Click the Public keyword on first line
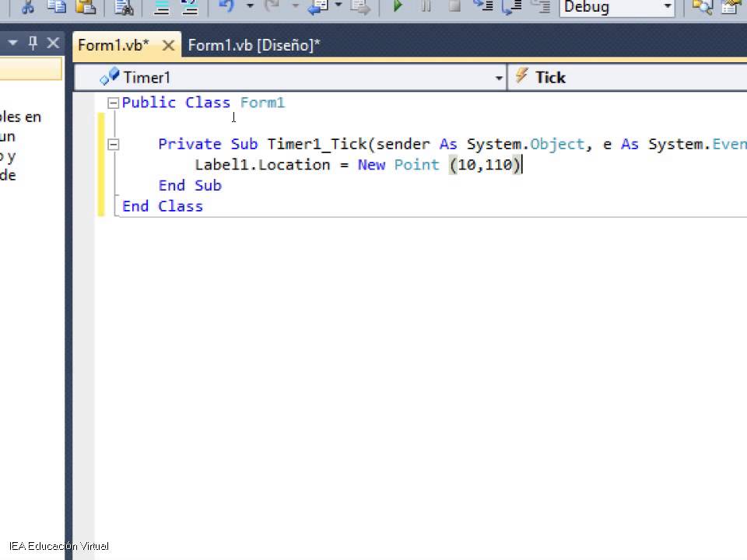The height and width of the screenshot is (560, 747). coord(149,103)
